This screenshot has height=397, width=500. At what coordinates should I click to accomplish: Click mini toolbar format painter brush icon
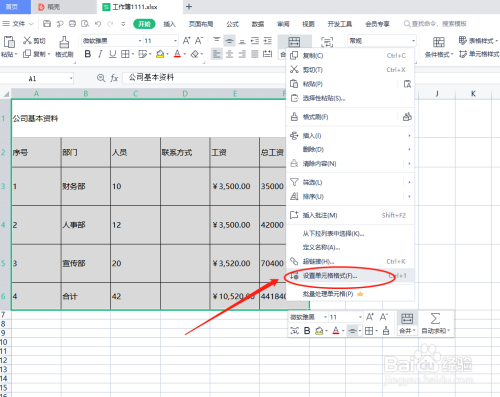386,331
